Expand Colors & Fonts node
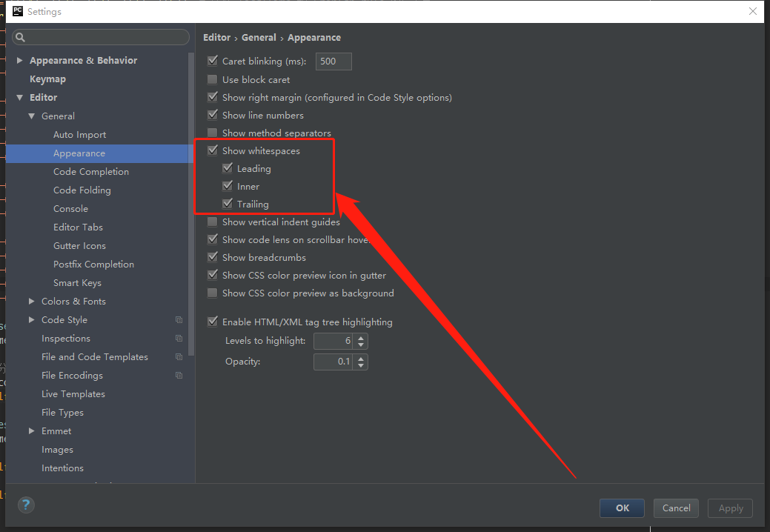 (31, 302)
